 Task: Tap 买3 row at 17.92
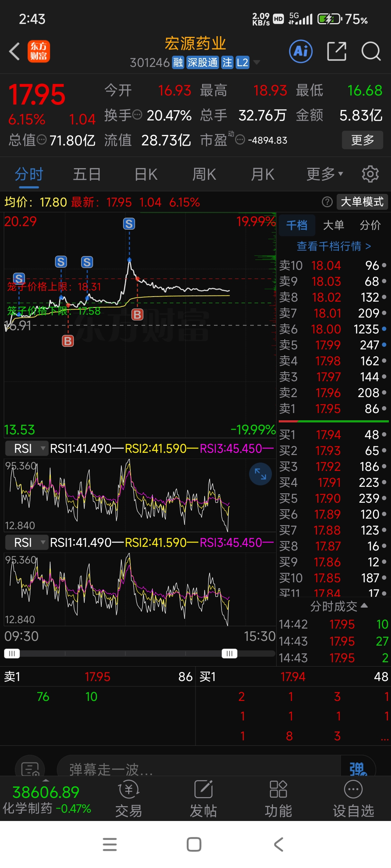tap(333, 467)
